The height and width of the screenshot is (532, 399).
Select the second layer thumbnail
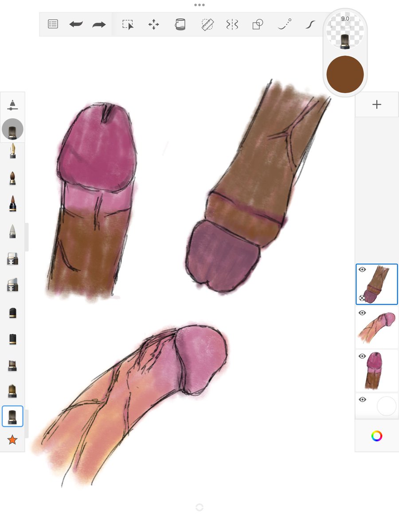point(377,328)
